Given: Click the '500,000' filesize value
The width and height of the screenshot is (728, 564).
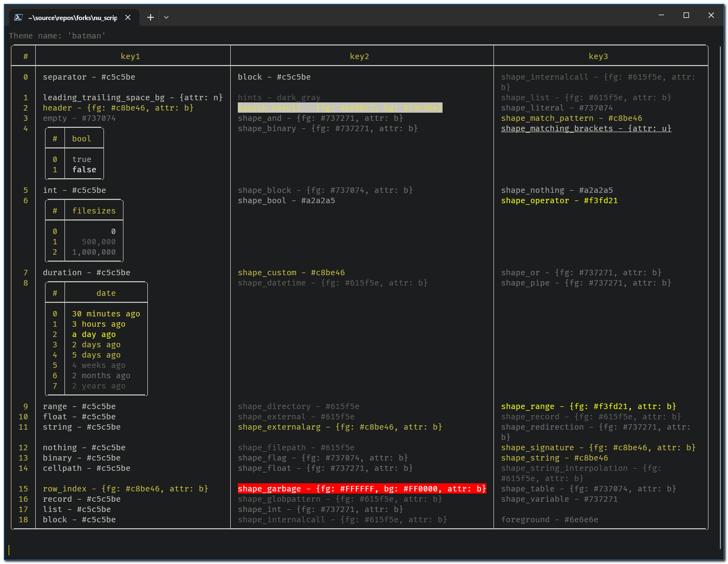Looking at the screenshot, I should 99,242.
